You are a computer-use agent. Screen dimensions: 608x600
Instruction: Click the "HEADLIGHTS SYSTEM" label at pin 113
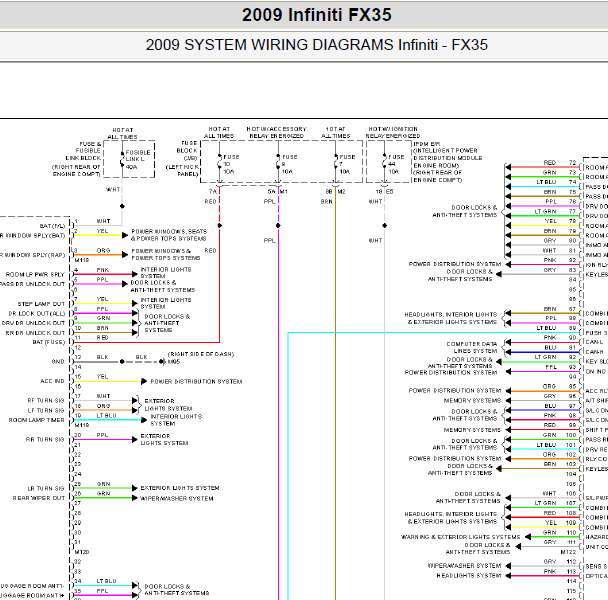click(469, 576)
